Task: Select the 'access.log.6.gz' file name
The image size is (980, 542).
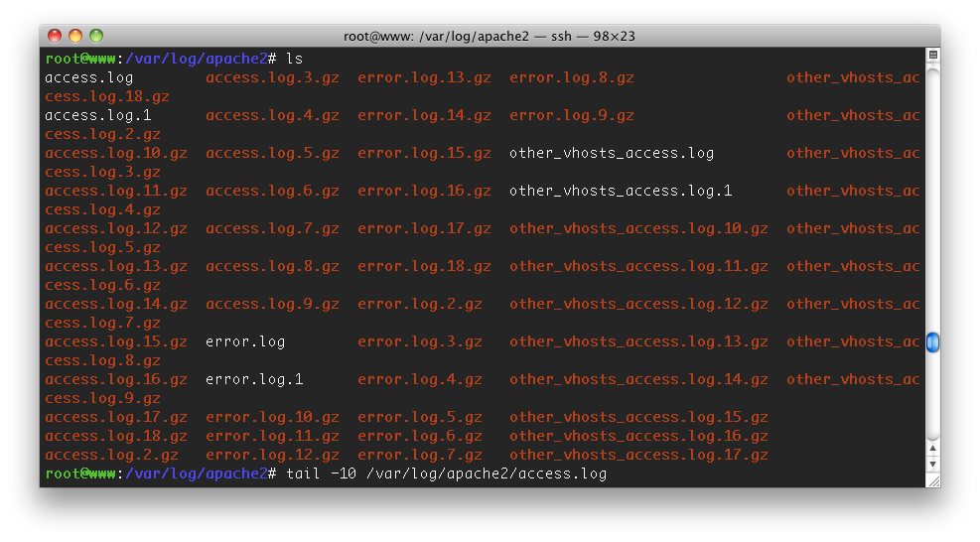Action: point(272,191)
